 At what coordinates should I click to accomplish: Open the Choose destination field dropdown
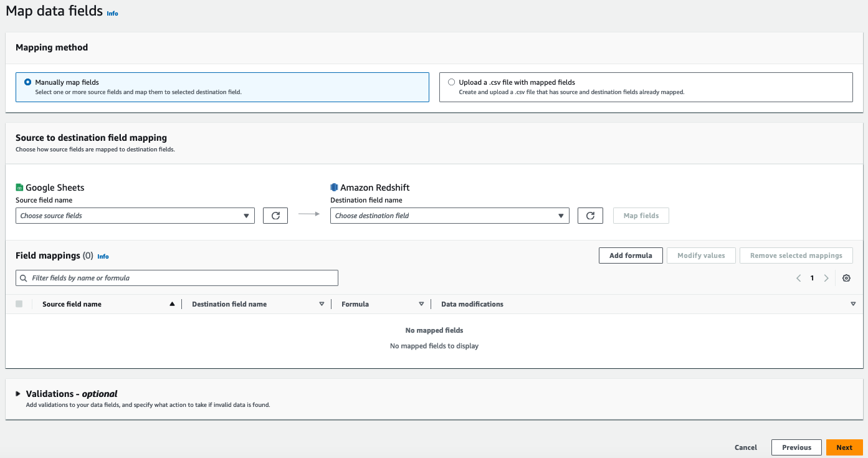[x=450, y=216]
